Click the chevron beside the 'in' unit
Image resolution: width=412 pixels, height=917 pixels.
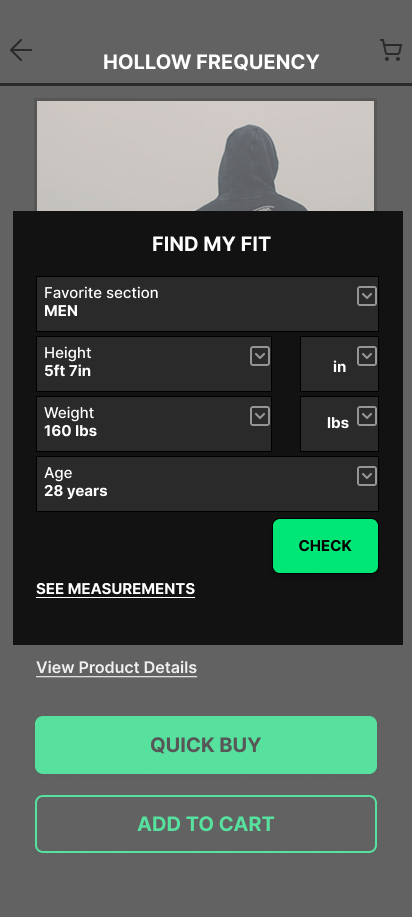(367, 356)
